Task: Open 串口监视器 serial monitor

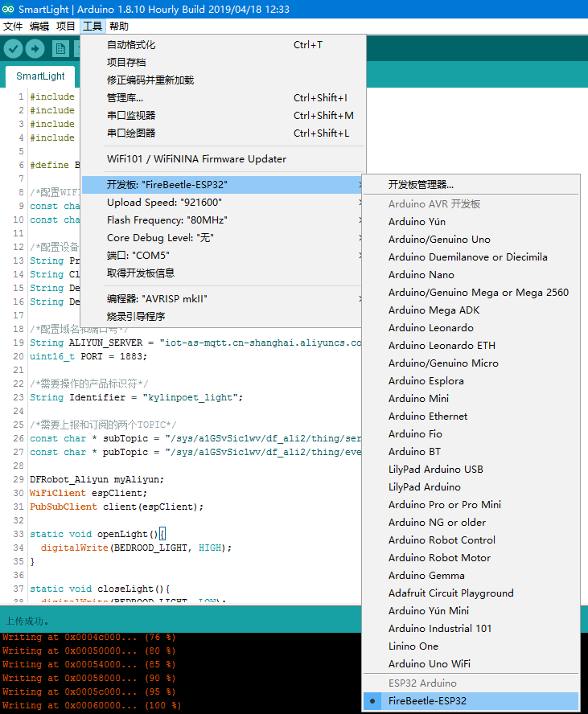Action: (223, 116)
